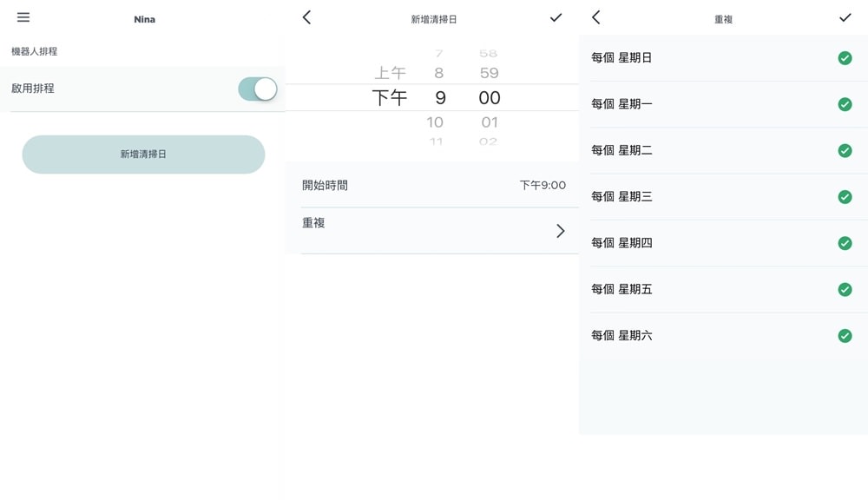Open the hamburger menu beside Nina
This screenshot has width=868, height=500.
[23, 17]
